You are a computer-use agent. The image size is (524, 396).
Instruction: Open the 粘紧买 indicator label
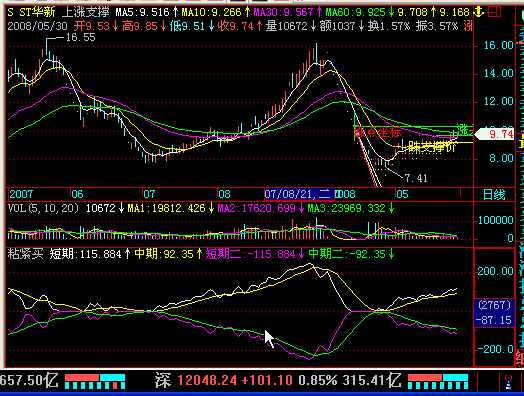(x=25, y=254)
